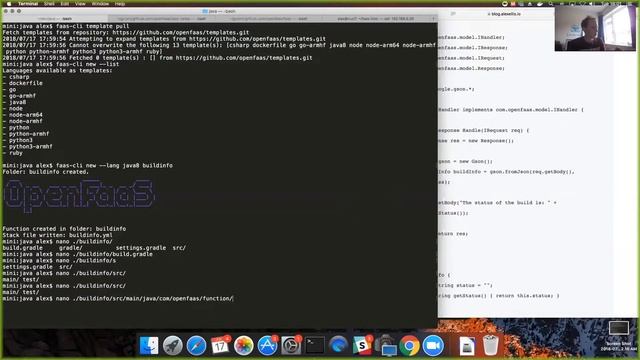Open the Edit menu

pos(64,3)
